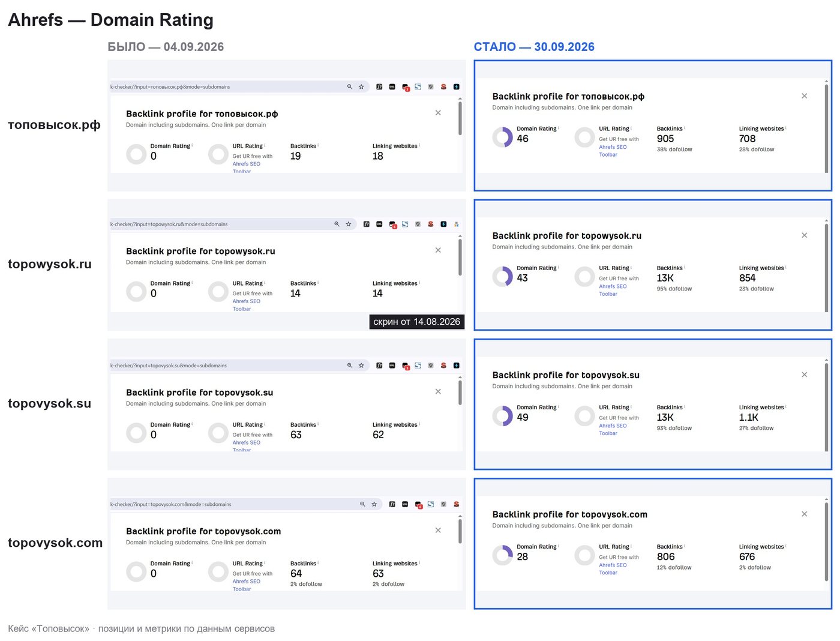Ahrefs SEO Toolbar link, СТАЛО topovysok.su
The width and height of the screenshot is (840, 641).
tap(613, 429)
